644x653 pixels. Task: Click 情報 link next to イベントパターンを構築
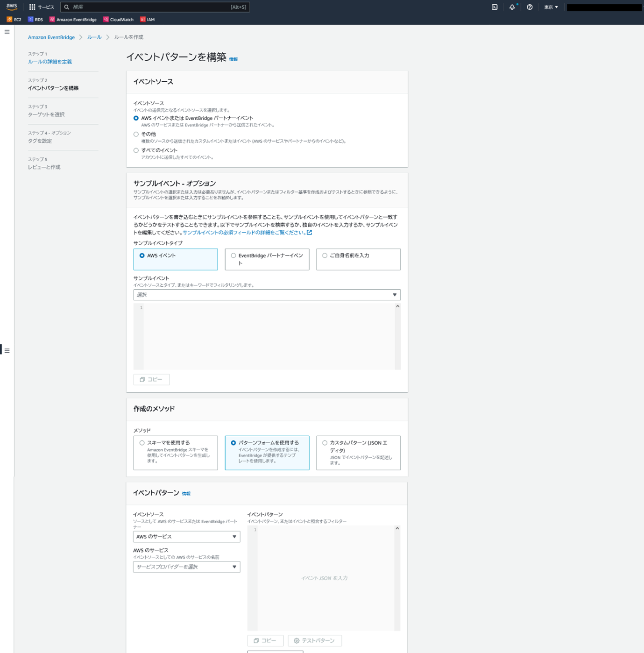pyautogui.click(x=234, y=59)
